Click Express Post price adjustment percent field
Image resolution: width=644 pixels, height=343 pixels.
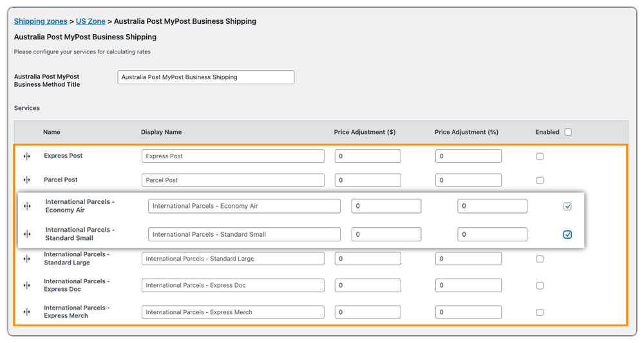point(468,156)
